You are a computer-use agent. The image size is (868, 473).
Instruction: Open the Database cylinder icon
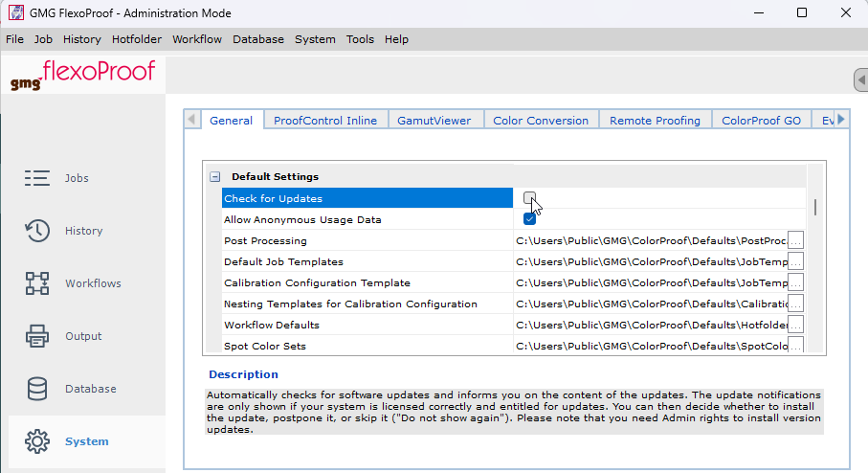[x=37, y=388]
